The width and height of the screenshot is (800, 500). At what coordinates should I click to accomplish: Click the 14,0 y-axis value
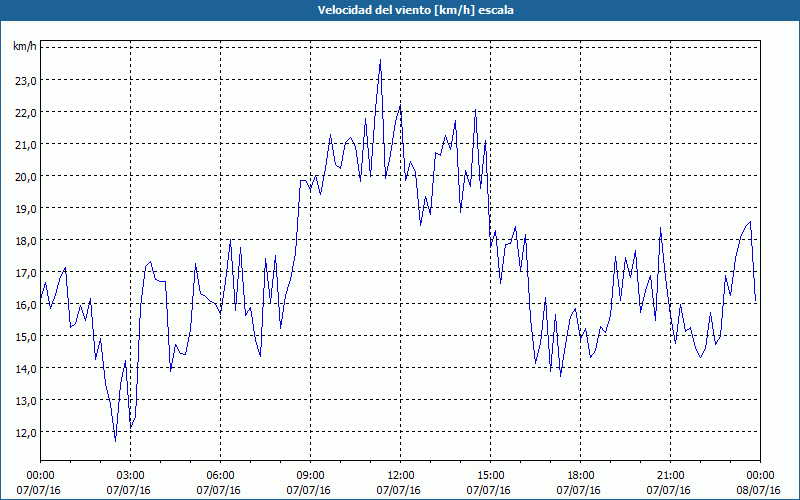(x=26, y=369)
